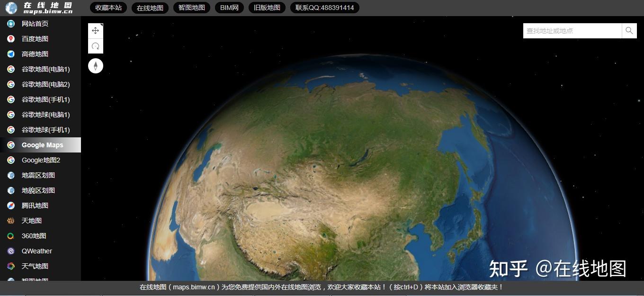Click 联系QQ:488391414 in the top bar
Viewport: 644px width, 296px height.
(x=324, y=8)
